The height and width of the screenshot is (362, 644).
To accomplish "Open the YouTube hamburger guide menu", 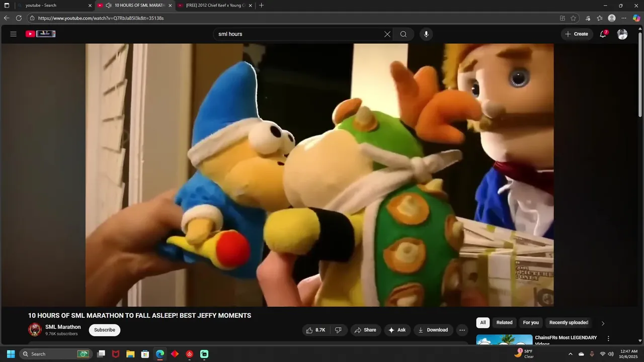I will point(14,34).
